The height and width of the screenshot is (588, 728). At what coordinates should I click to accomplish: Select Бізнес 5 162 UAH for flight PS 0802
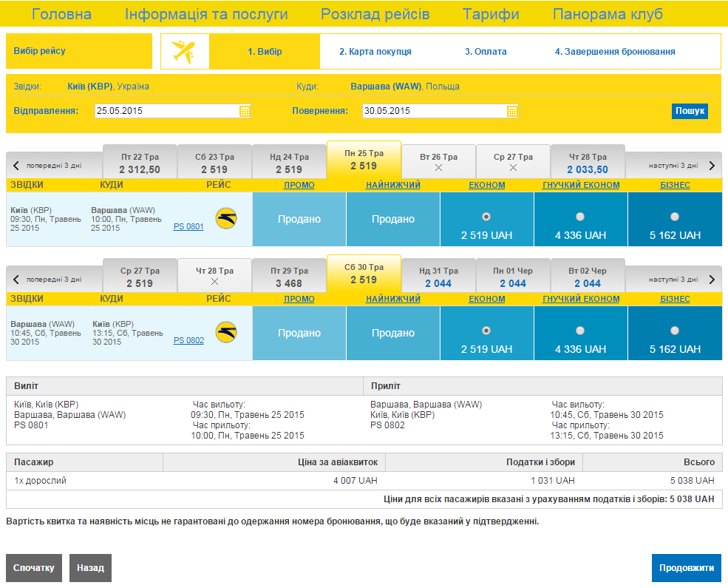tap(675, 331)
